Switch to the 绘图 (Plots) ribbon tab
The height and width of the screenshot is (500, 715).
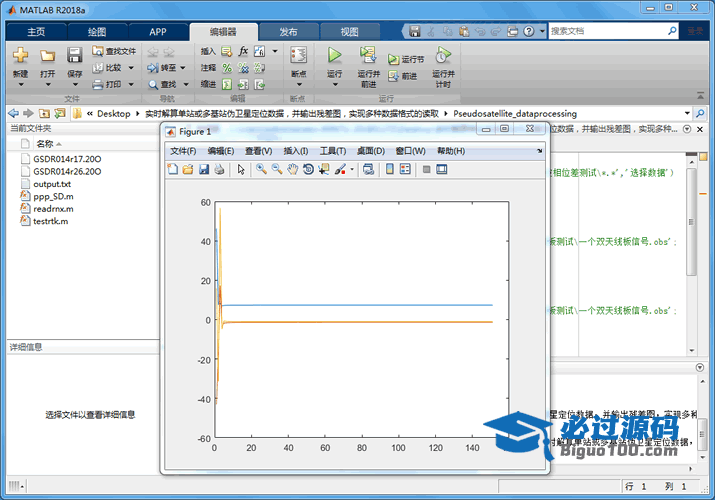point(97,32)
